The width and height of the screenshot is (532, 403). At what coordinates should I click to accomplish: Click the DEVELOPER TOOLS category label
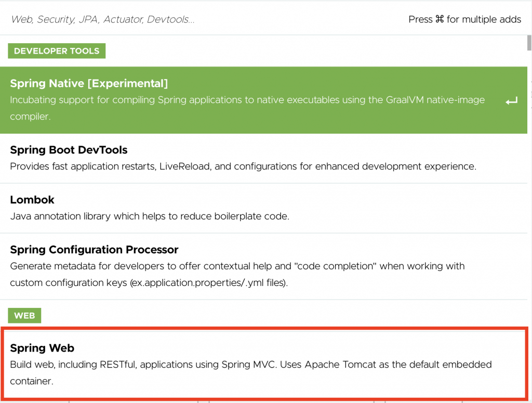coord(57,51)
